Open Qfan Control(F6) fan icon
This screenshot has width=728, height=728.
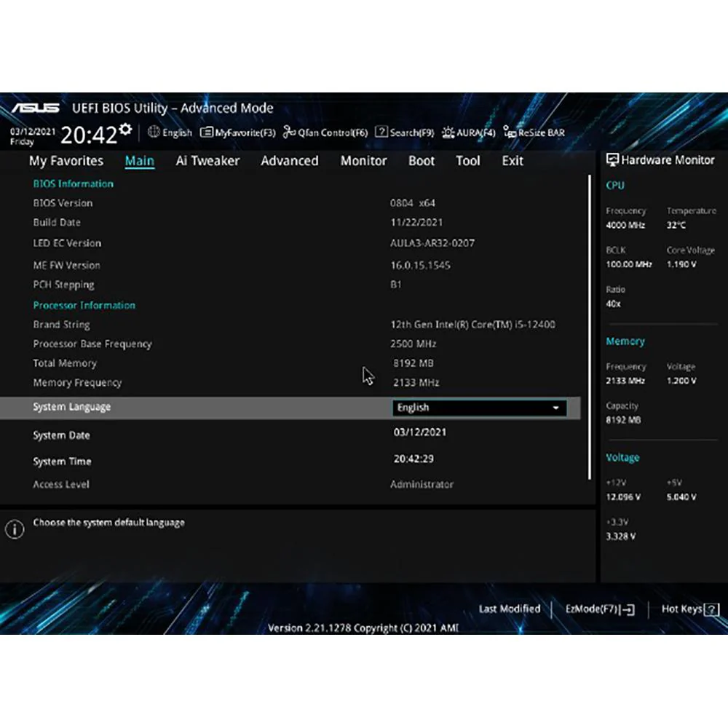289,132
